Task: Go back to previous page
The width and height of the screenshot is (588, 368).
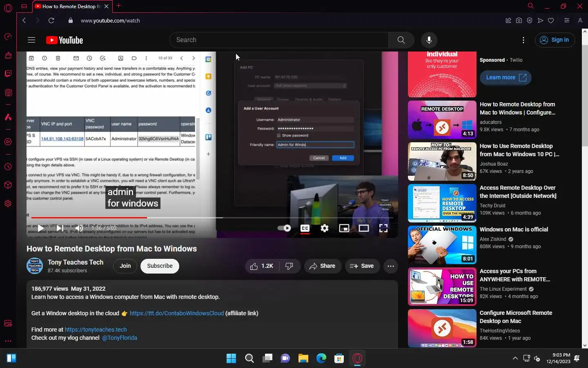Action: [24, 20]
